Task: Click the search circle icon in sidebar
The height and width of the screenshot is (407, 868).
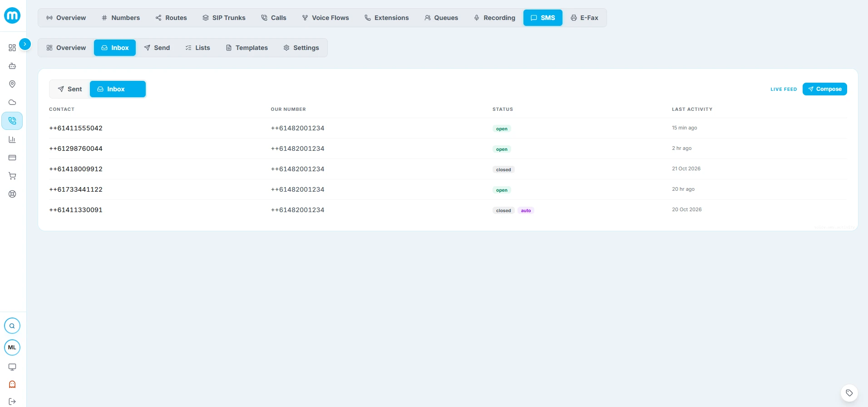Action: pyautogui.click(x=12, y=326)
